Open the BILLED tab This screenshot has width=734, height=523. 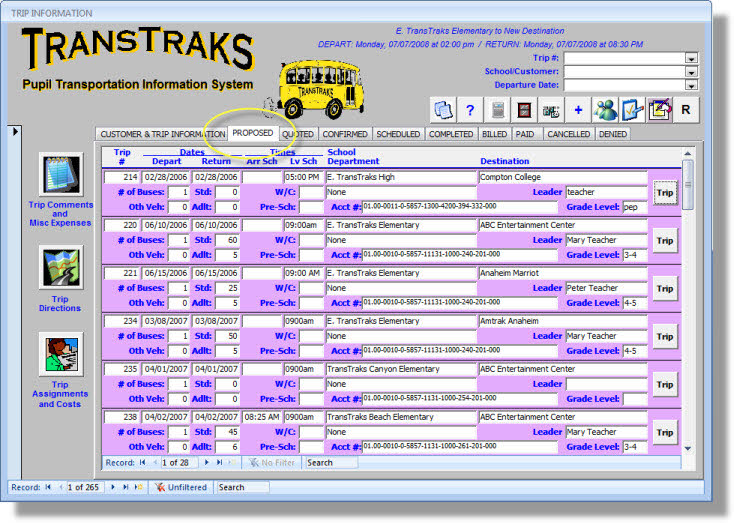[x=496, y=133]
